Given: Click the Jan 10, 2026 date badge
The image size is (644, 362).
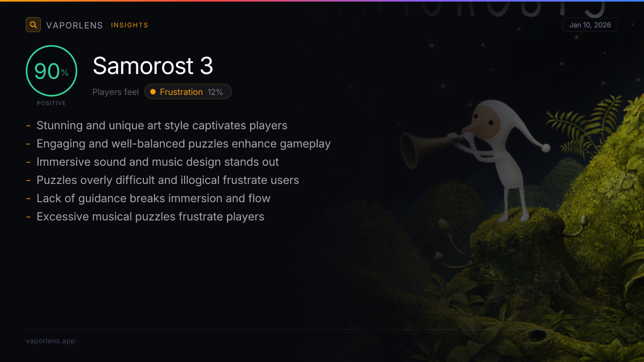Looking at the screenshot, I should (x=590, y=25).
